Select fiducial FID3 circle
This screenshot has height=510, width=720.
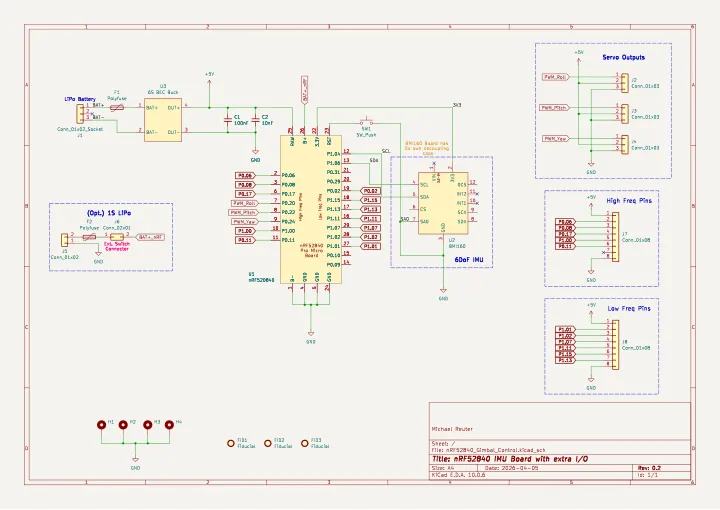[304, 443]
